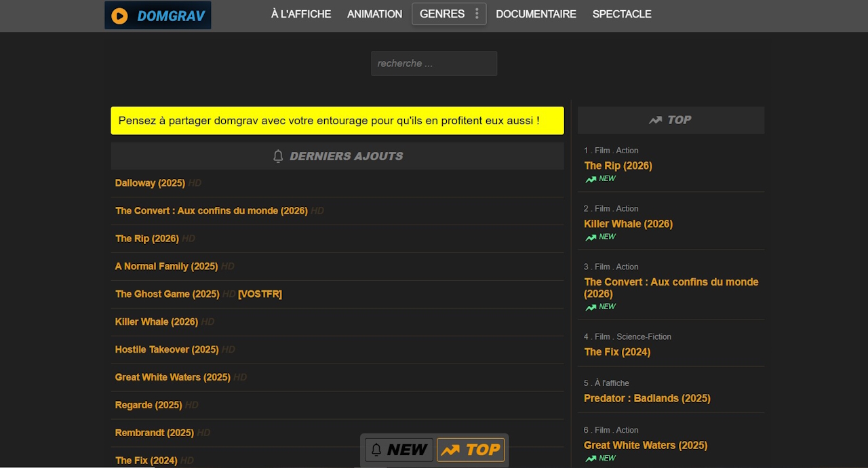Open Dalloway (2025) from latest additions
The image size is (868, 468).
pyautogui.click(x=150, y=183)
